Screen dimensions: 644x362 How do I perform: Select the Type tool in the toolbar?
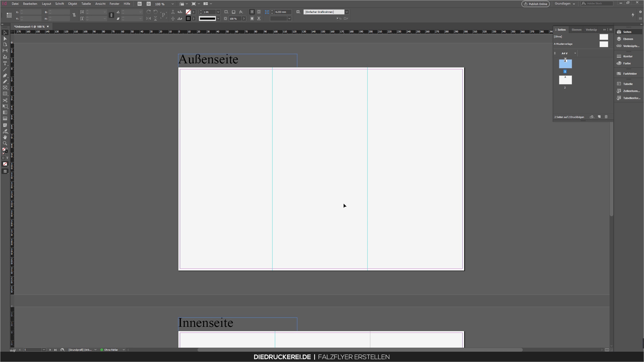pos(5,63)
